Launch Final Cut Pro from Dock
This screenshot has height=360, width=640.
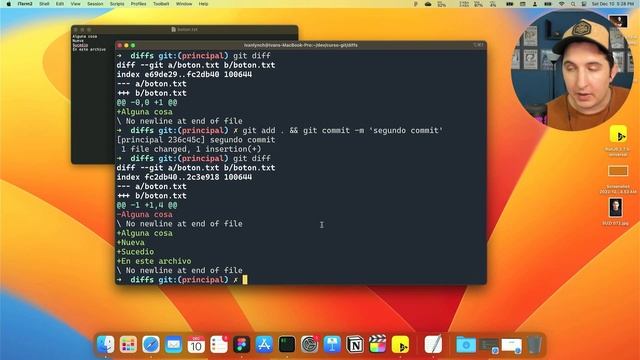coord(378,345)
